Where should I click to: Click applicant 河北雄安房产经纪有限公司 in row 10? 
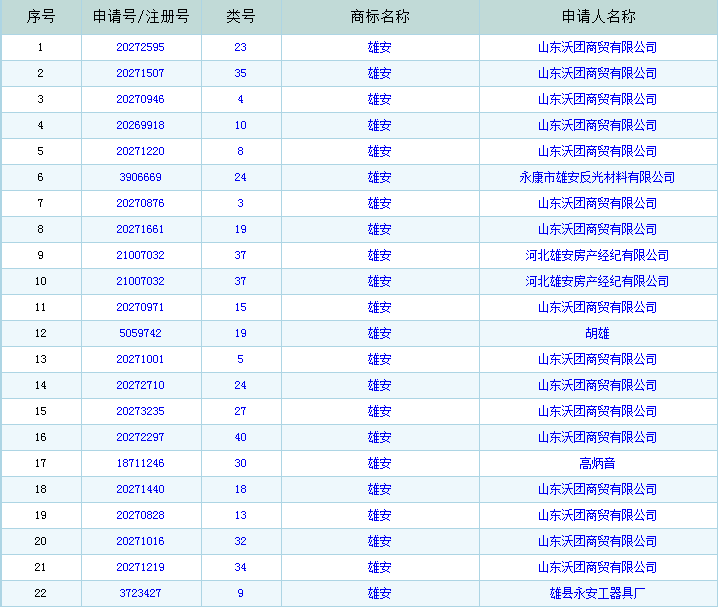[597, 281]
